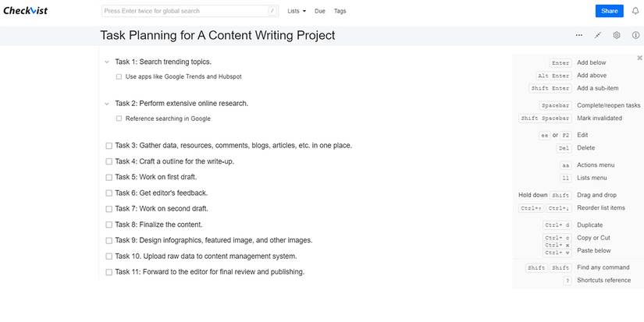Close the keyboard shortcuts panel
644x322 pixels.
pos(639,58)
